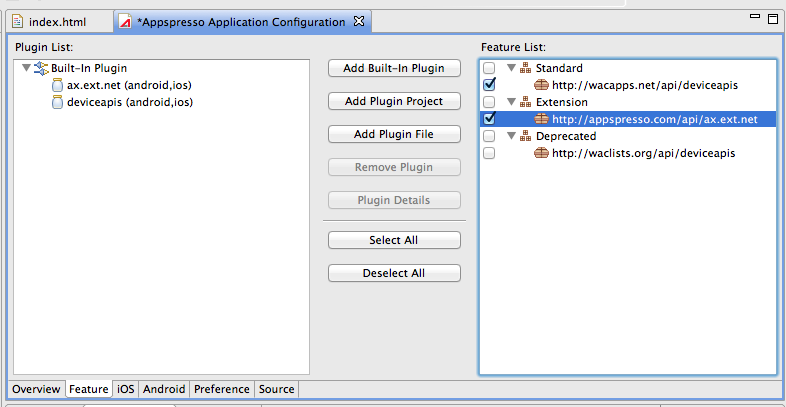This screenshot has height=407, width=786.
Task: Open the iOS page tab
Action: pyautogui.click(x=126, y=389)
